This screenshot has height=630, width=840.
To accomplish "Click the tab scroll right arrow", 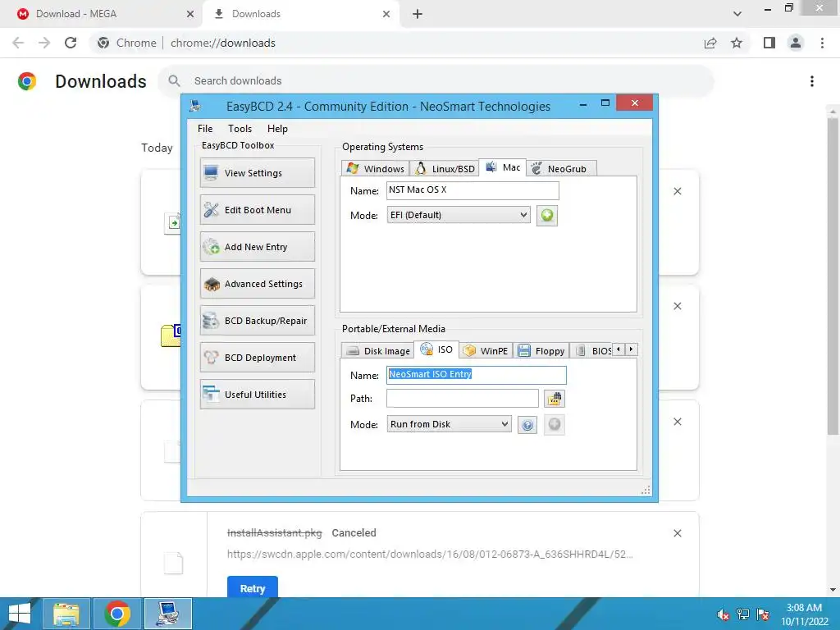I will (631, 349).
